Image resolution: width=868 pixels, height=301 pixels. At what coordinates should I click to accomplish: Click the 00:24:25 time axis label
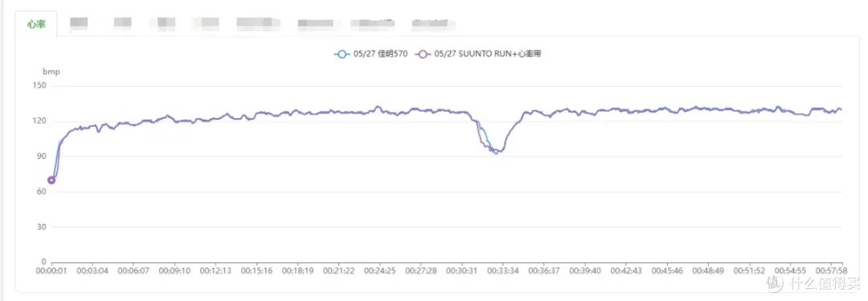click(379, 271)
